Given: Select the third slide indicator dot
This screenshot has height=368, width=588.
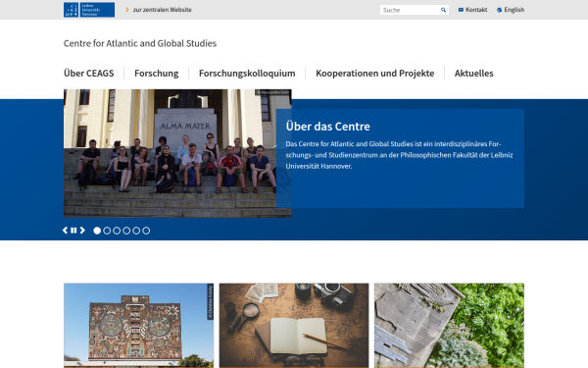Looking at the screenshot, I should tap(117, 231).
